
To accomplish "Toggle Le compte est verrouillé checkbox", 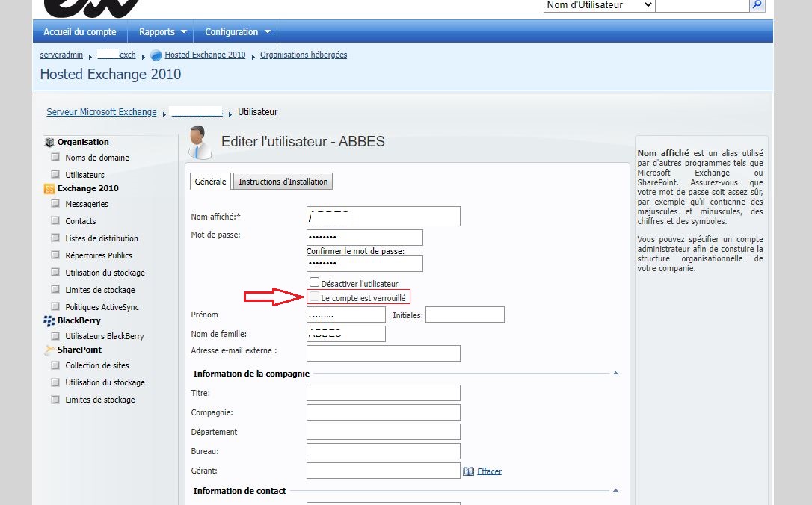I will pos(314,297).
